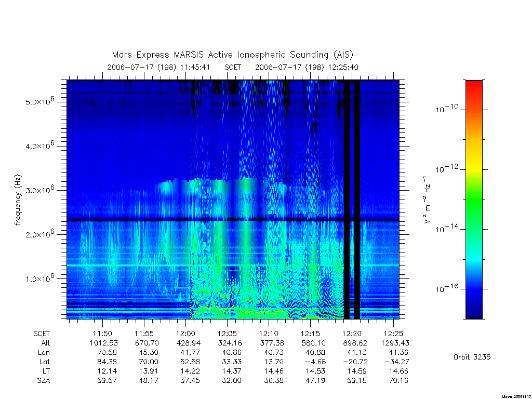Click the 5.0×10^6 frequency axis label
The width and height of the screenshot is (532, 399).
(x=39, y=101)
